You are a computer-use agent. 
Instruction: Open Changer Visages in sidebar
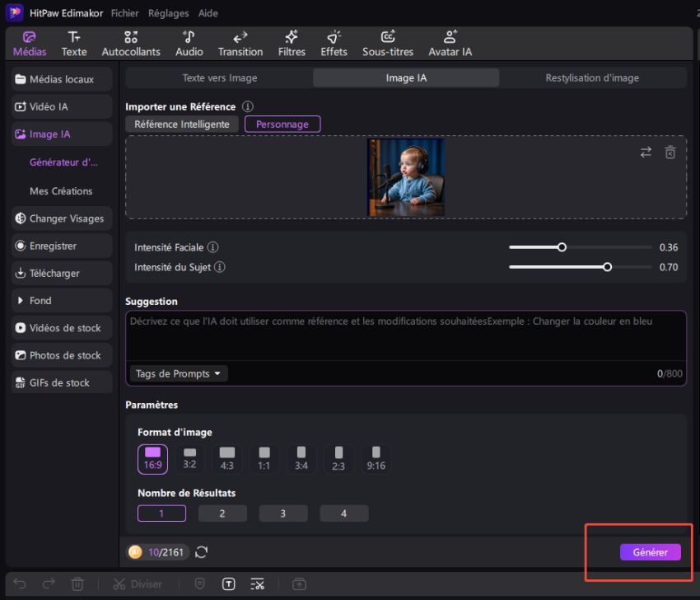click(62, 218)
